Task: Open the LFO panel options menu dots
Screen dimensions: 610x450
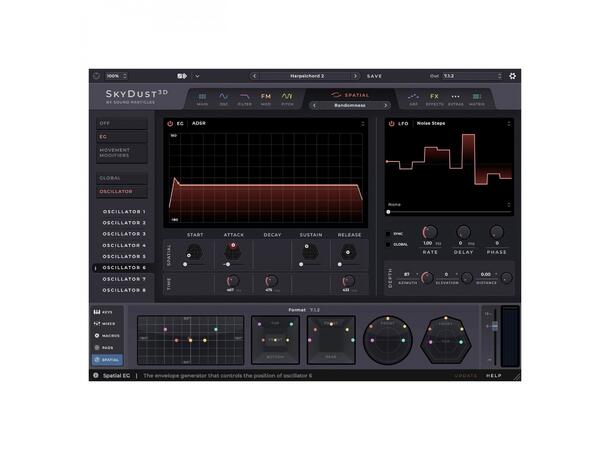Action: [508, 124]
